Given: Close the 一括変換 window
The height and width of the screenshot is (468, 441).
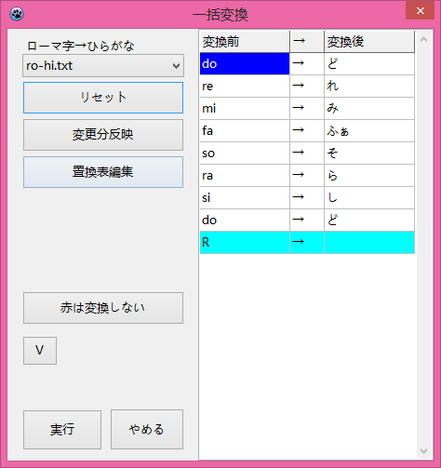Looking at the screenshot, I should point(420,10).
